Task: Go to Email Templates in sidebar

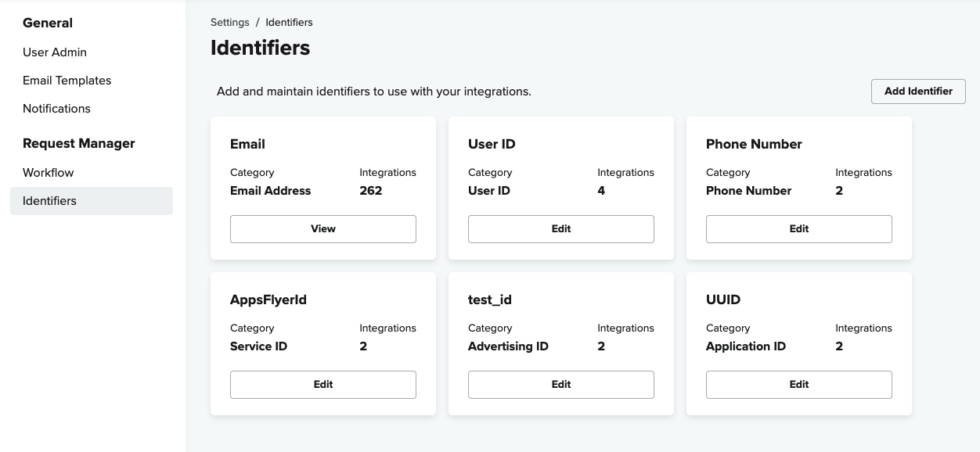Action: pyautogui.click(x=67, y=81)
